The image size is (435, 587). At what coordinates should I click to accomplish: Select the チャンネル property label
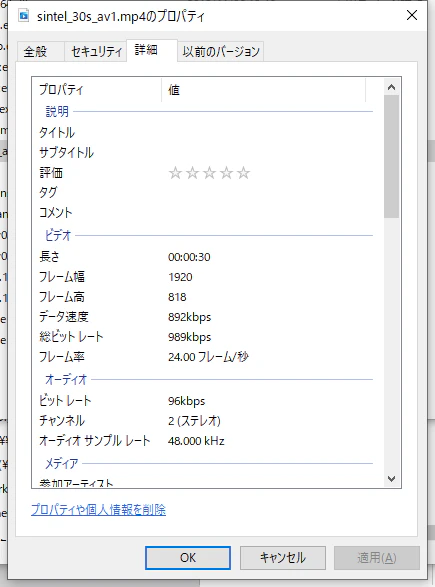pos(62,421)
